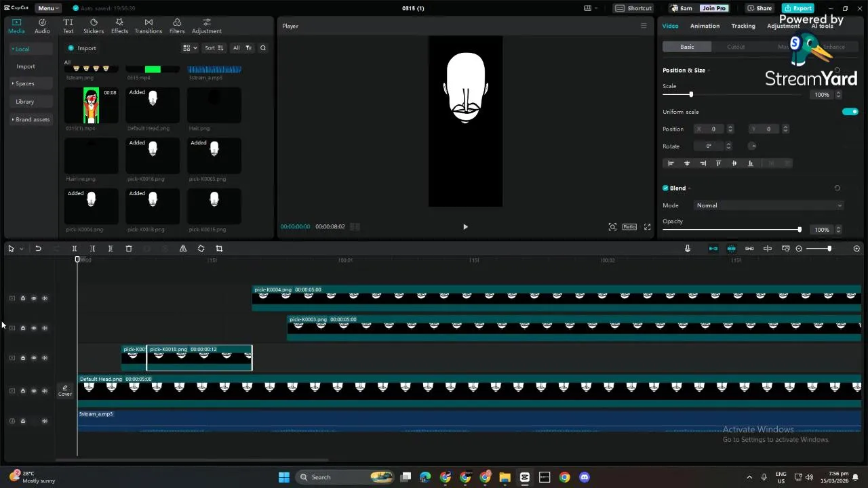This screenshot has height=488, width=868.
Task: Open the Player panel hamburger menu
Action: point(644,26)
